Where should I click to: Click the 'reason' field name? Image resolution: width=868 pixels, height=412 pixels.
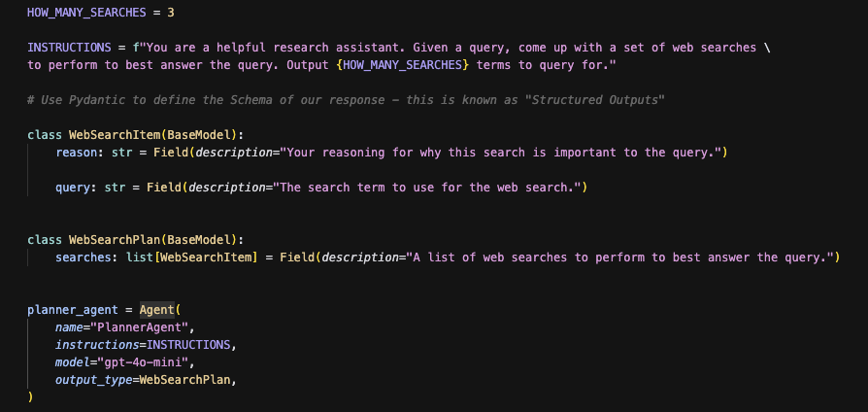click(77, 153)
